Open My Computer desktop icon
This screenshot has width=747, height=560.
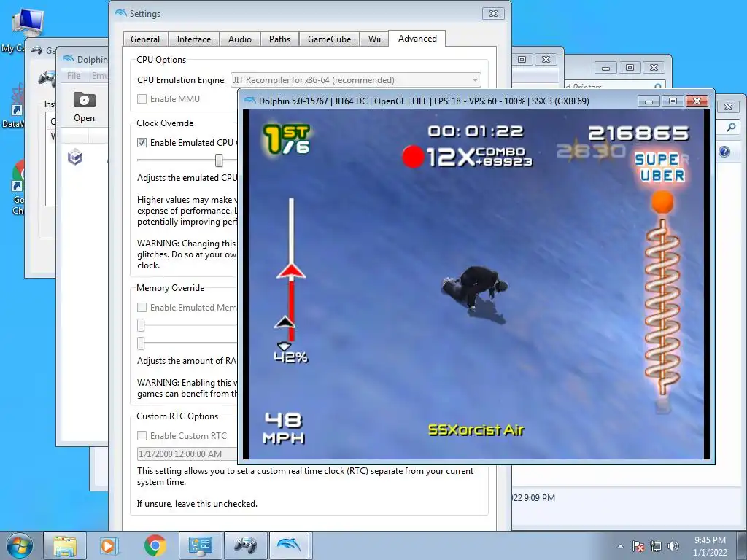click(28, 24)
